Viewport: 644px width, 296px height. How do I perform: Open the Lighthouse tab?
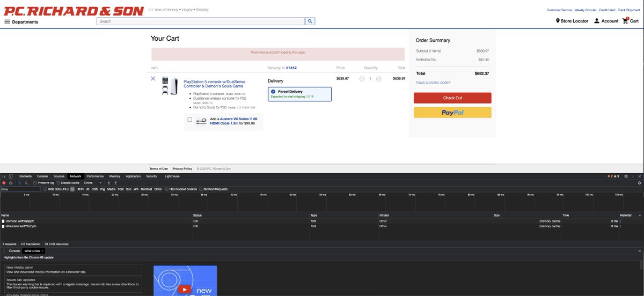[x=172, y=176]
